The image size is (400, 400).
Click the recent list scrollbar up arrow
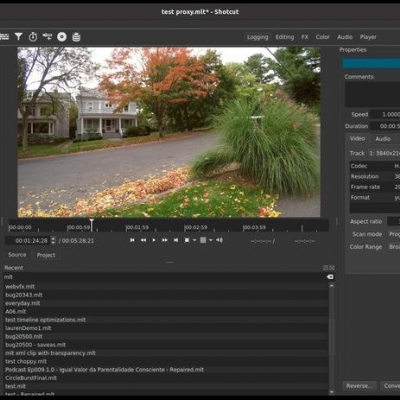click(332, 286)
